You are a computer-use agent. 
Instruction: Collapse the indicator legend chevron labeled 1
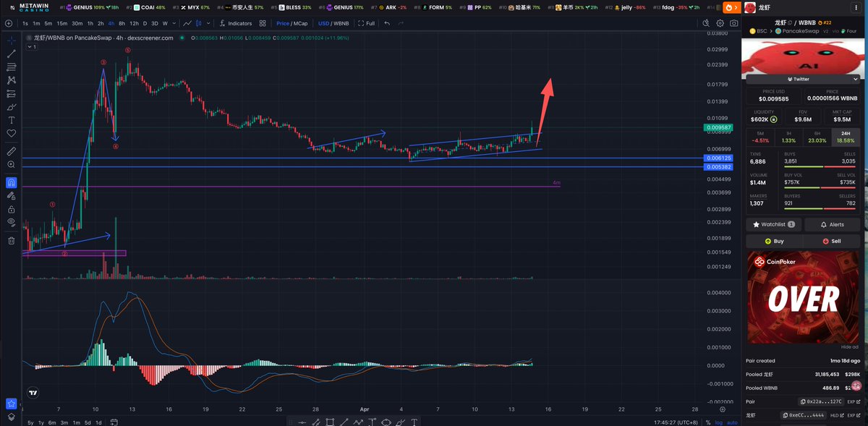point(31,46)
